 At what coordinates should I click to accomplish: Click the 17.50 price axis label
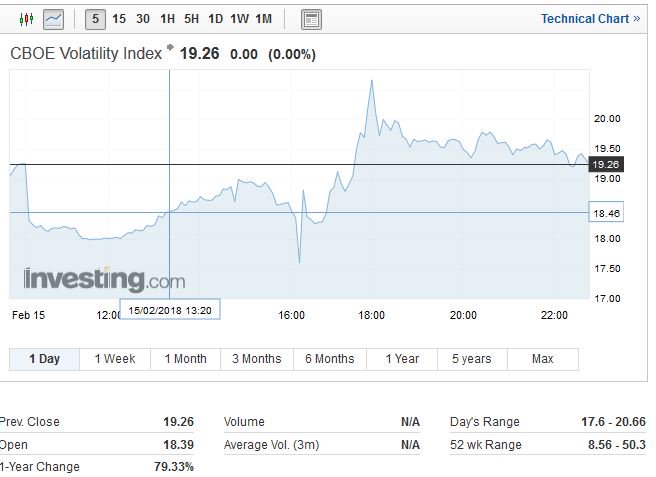pos(607,269)
